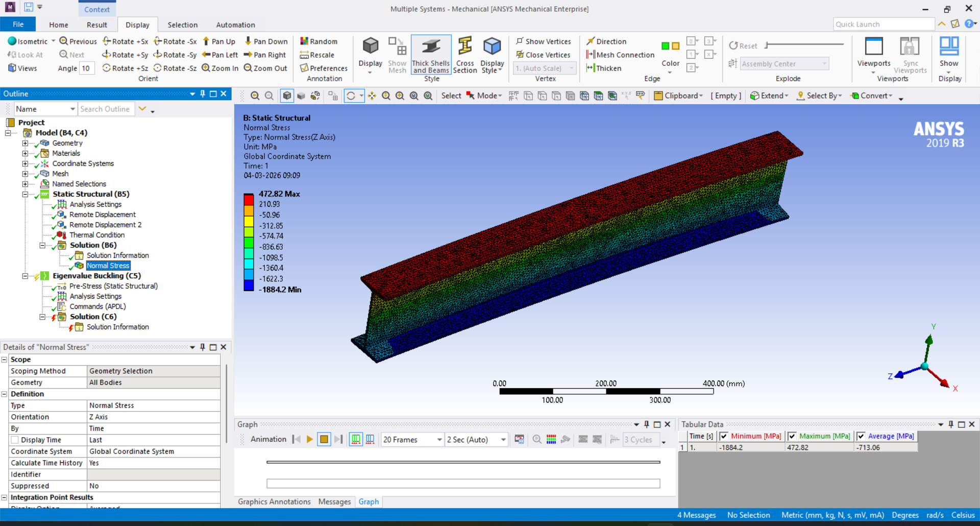Screen dimensions: 980x526
Task: Expand the Geometry tree node
Action: click(25, 143)
